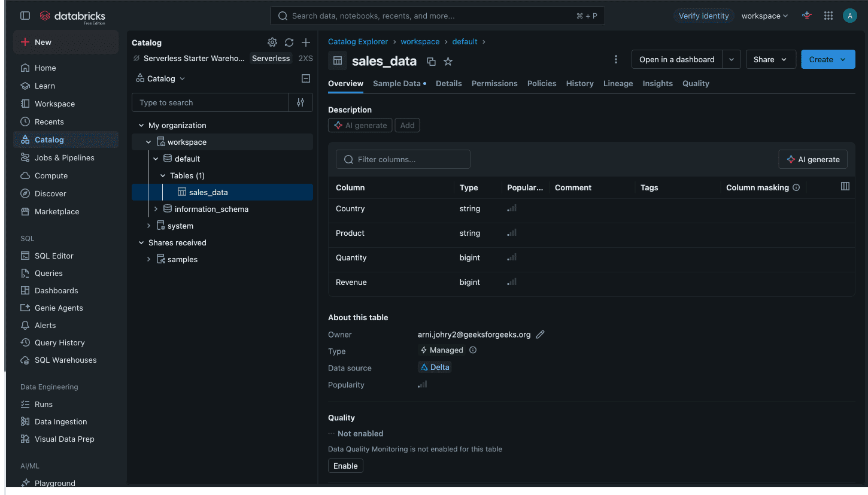Open column display settings icon
The image size is (868, 495).
pyautogui.click(x=845, y=186)
